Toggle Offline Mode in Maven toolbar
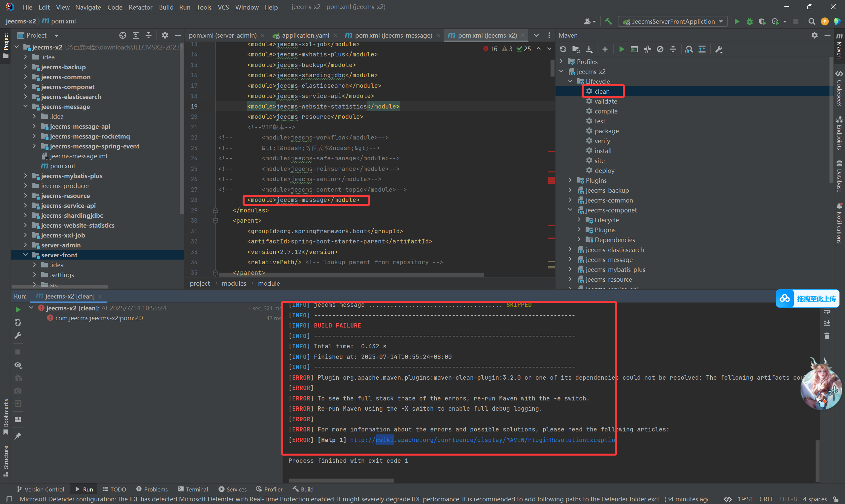Image resolution: width=845 pixels, height=504 pixels. [x=647, y=49]
